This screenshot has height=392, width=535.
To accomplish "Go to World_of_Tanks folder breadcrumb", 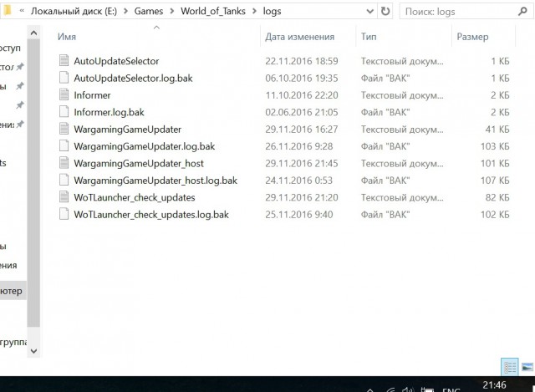I will point(213,11).
